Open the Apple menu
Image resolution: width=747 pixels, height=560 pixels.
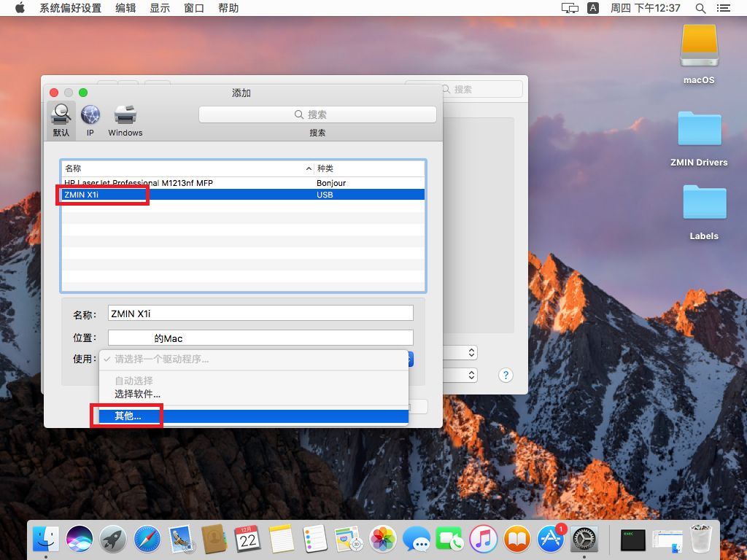tap(20, 8)
